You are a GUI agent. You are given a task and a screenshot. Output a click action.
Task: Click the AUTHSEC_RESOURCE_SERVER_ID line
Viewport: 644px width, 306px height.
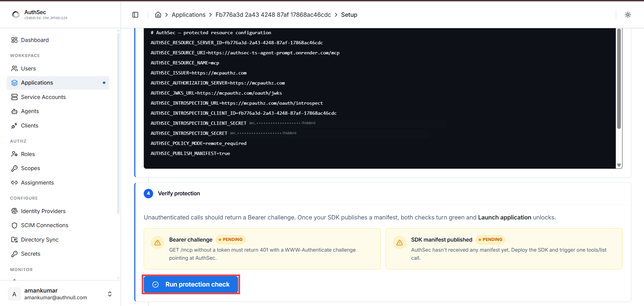237,43
